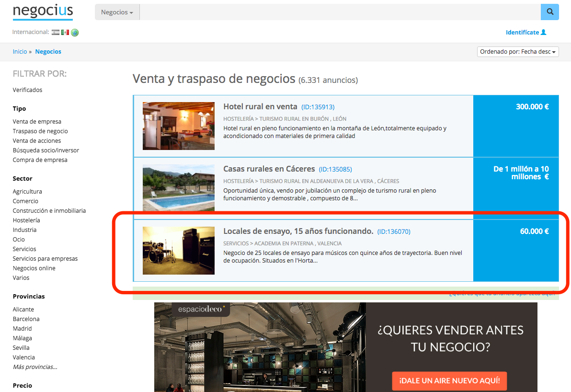Filter by Compra de empresa
Screen dimensions: 571x392
[x=40, y=160]
